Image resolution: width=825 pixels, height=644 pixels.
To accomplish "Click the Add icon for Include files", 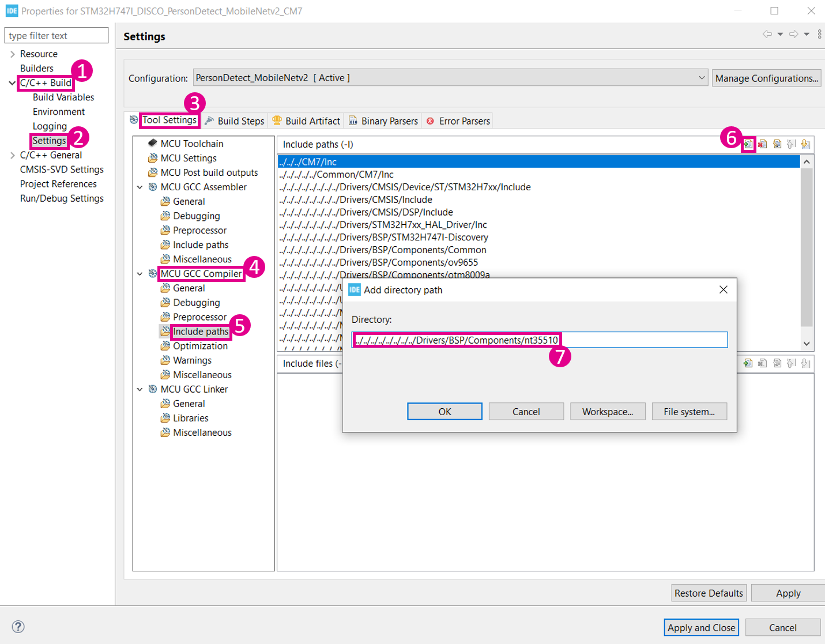I will 748,363.
